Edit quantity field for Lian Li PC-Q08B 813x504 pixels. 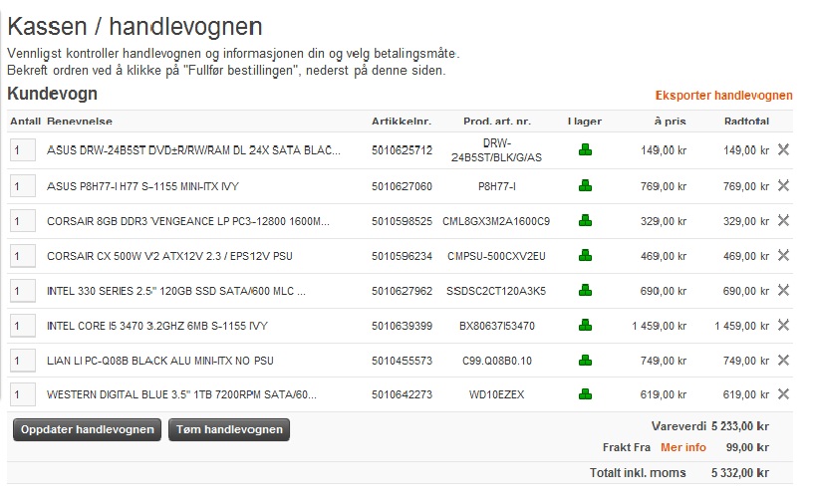tap(23, 361)
